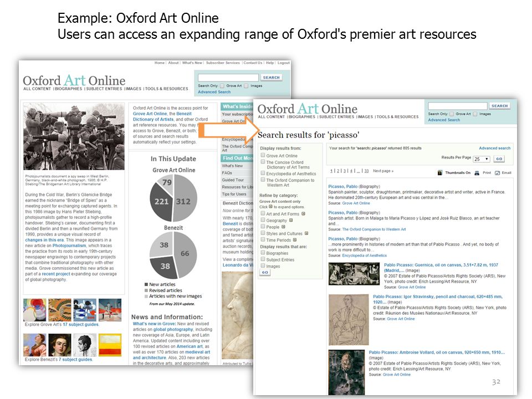
Task: Open Pablo Picasso: Ambroise Vollard result
Action: (x=437, y=352)
